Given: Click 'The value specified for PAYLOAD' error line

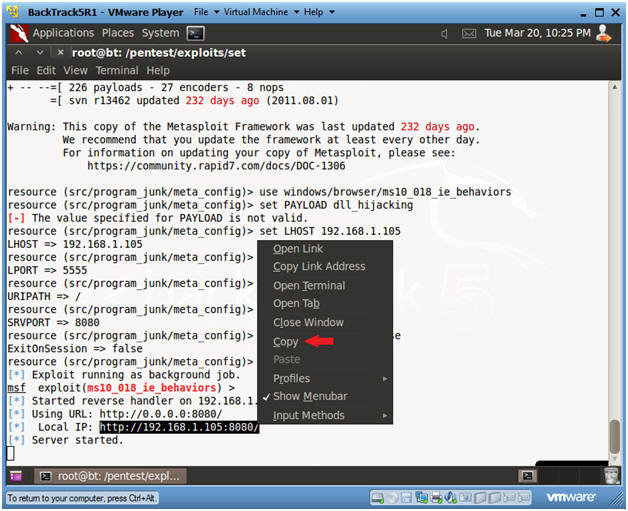Looking at the screenshot, I should click(x=157, y=218).
